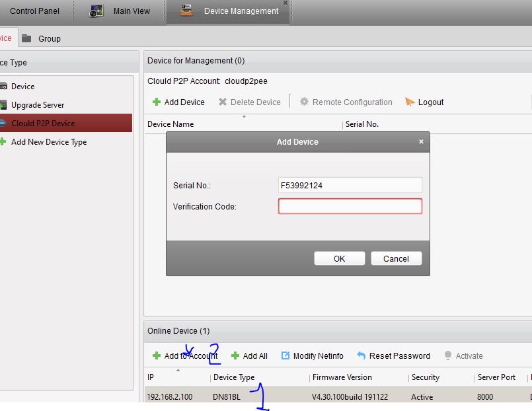Click Reset Password
This screenshot has height=411, width=532.
[394, 355]
